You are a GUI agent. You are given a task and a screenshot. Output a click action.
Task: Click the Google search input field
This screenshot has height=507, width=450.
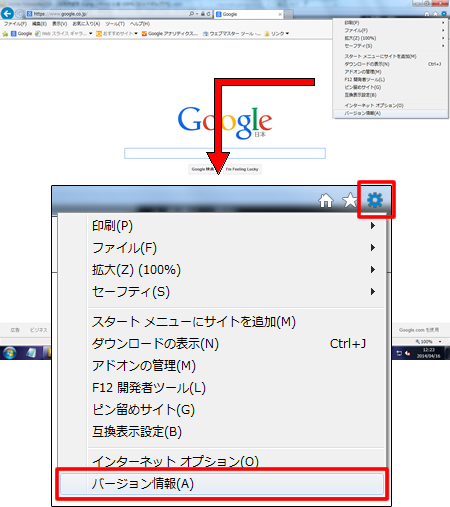(x=225, y=153)
